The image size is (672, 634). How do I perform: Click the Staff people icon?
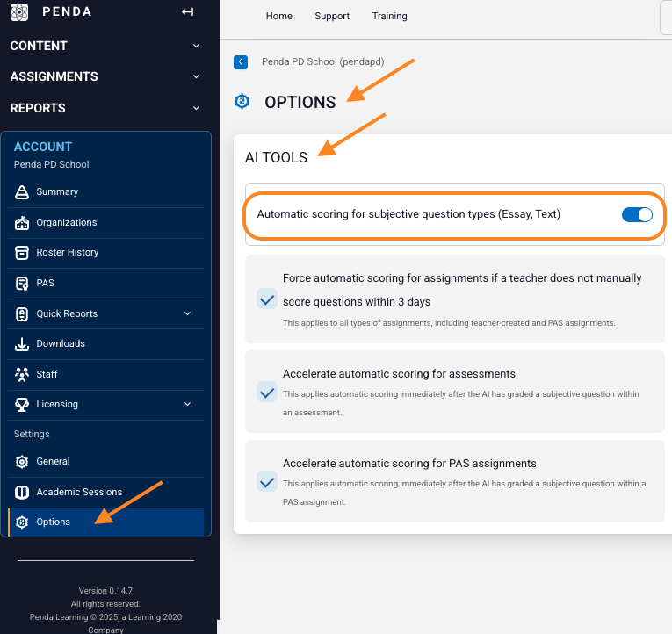coord(22,374)
